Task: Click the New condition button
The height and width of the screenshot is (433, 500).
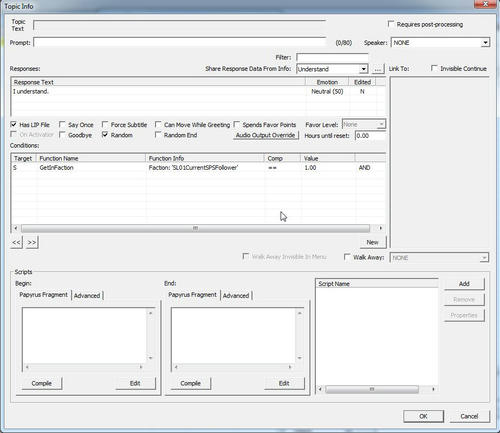Action: 372,242
